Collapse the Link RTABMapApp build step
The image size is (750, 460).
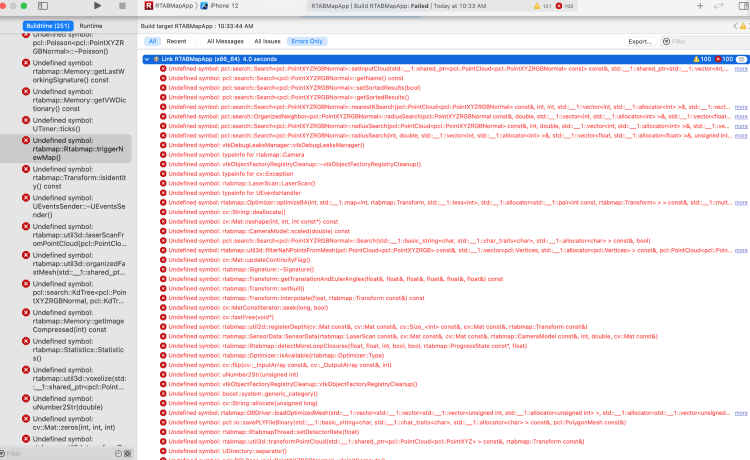pos(144,59)
